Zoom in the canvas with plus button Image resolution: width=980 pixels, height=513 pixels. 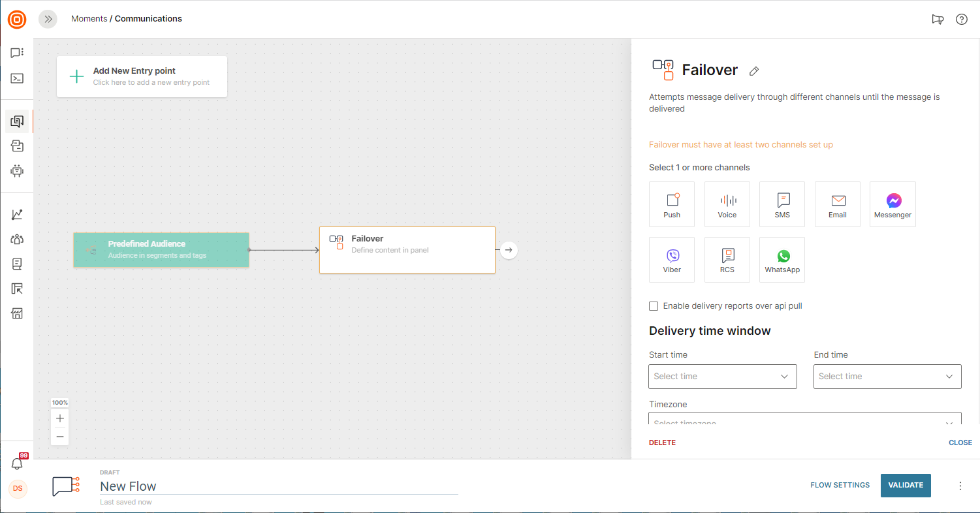[x=60, y=418]
